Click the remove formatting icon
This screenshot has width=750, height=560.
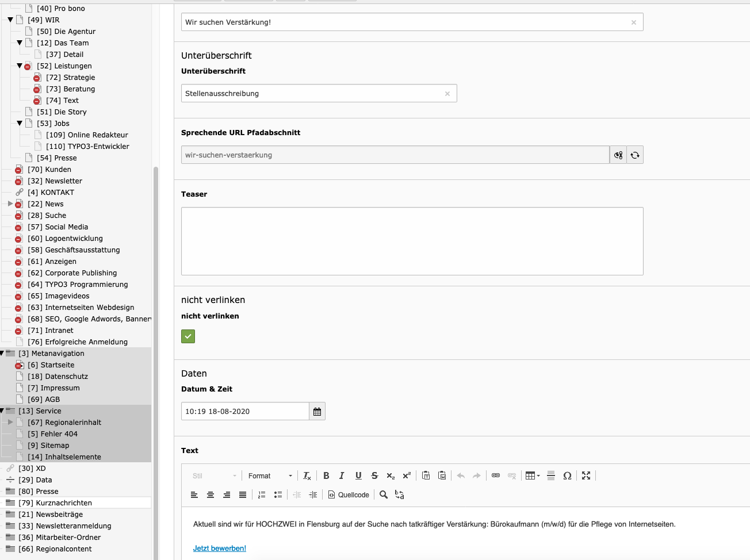point(307,475)
